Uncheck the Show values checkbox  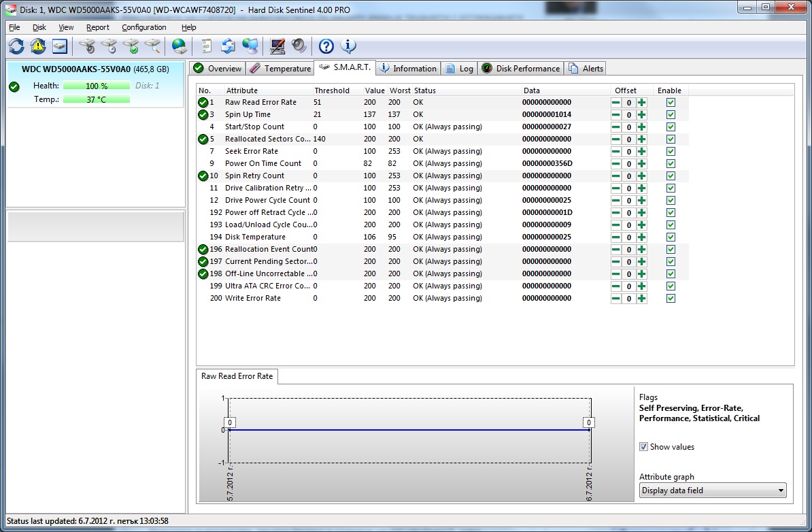(644, 446)
